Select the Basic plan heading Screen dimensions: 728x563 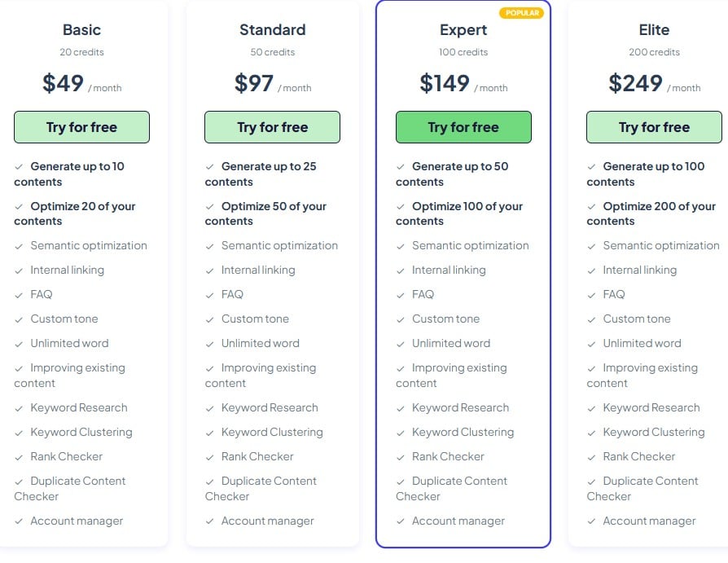coord(81,29)
